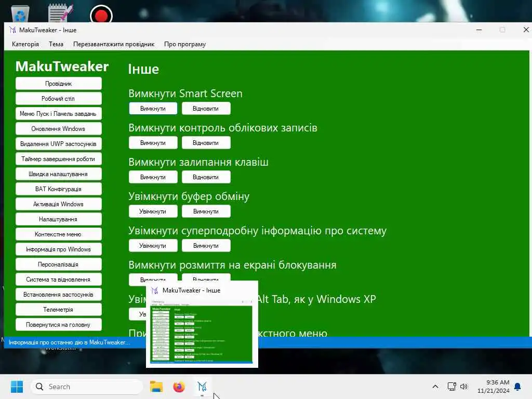
Task: Click the taskbar Search box
Action: 87,387
